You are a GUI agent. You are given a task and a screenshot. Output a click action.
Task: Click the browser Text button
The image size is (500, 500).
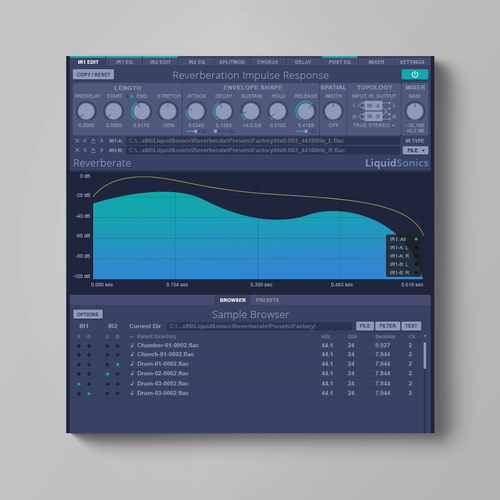point(411,326)
